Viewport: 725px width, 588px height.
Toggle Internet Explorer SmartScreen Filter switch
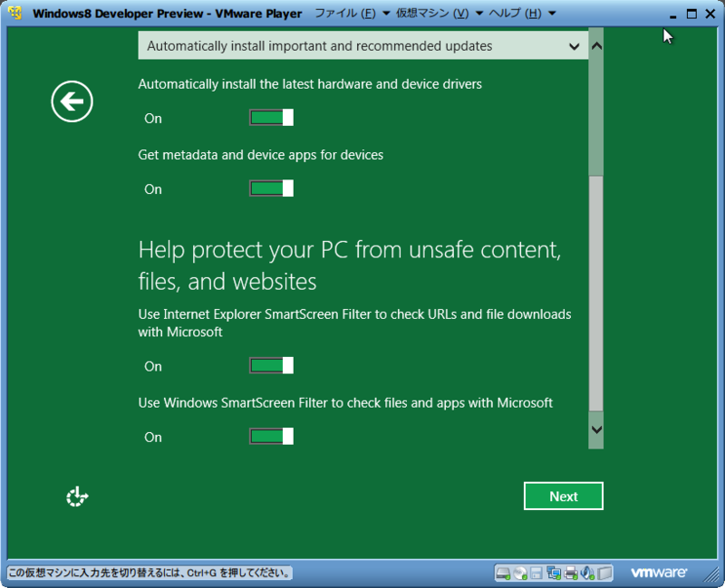(271, 365)
